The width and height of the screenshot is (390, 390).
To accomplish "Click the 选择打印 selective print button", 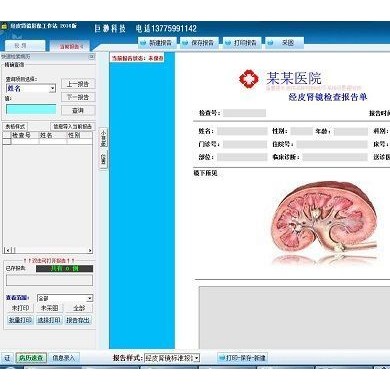I will tap(49, 320).
